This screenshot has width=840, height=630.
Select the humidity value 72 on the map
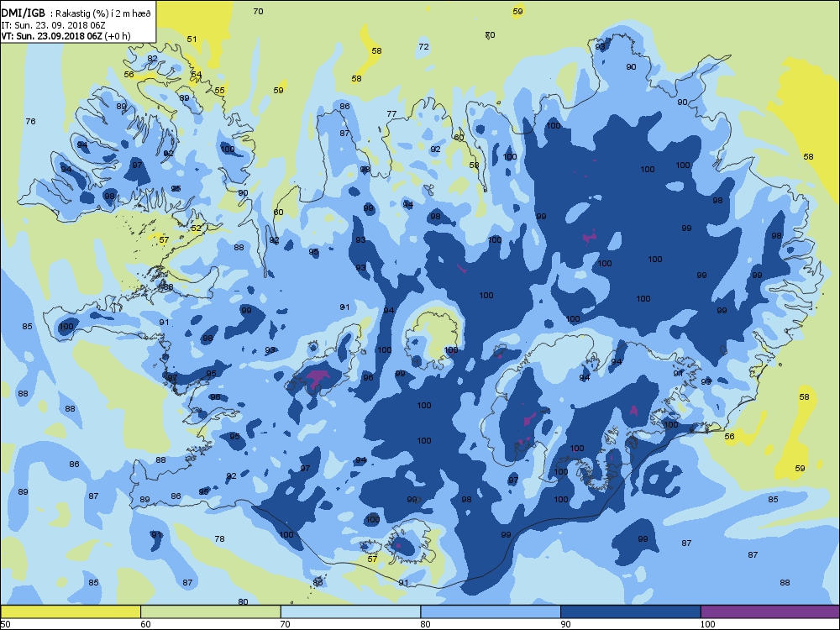pos(423,46)
